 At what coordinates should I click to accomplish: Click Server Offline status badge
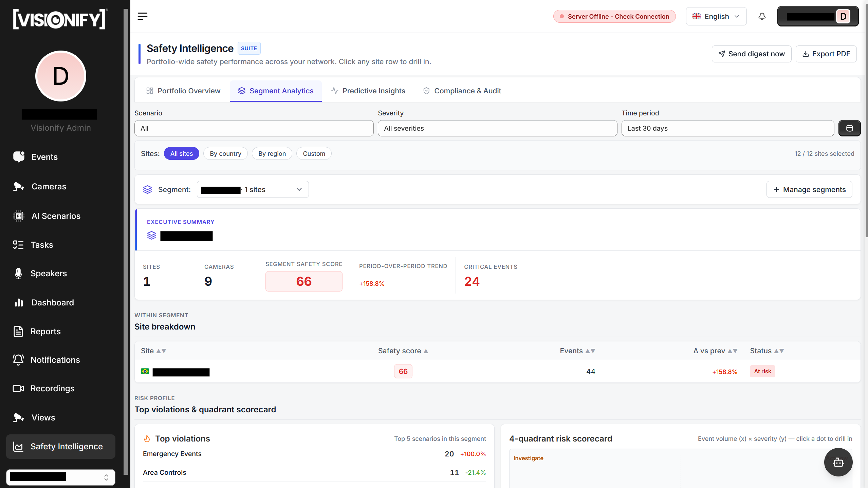coord(614,16)
